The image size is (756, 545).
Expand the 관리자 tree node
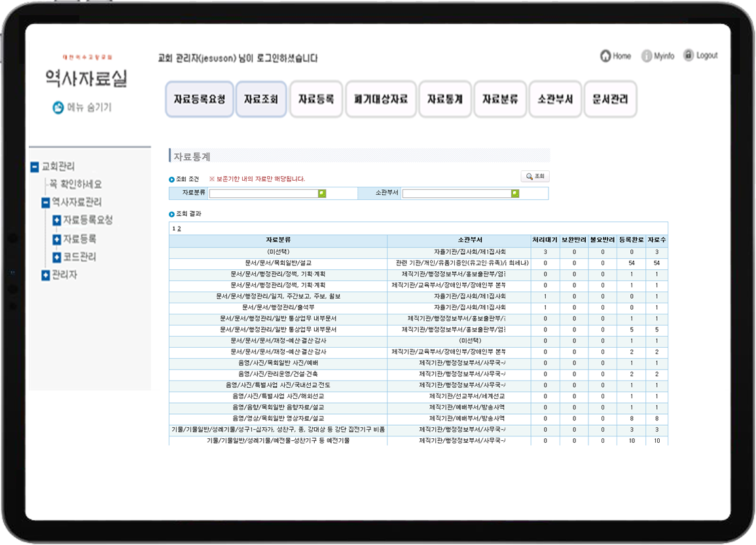tap(45, 275)
